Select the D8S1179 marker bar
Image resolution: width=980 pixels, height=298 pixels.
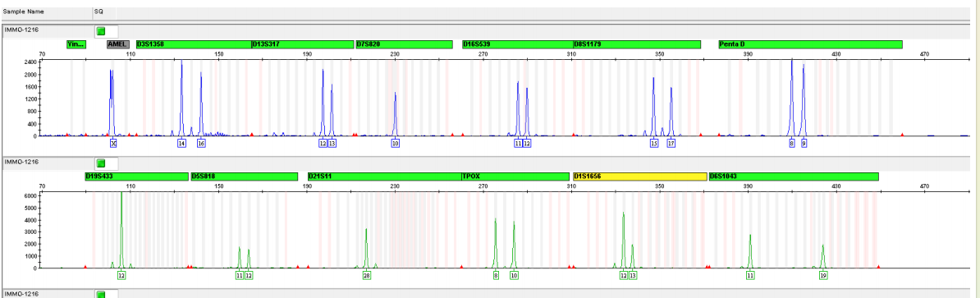point(637,44)
